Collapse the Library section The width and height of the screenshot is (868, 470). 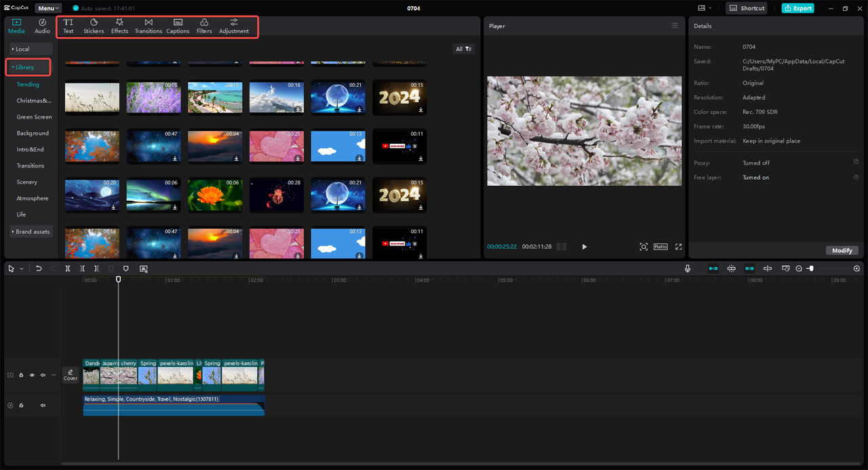coord(29,67)
